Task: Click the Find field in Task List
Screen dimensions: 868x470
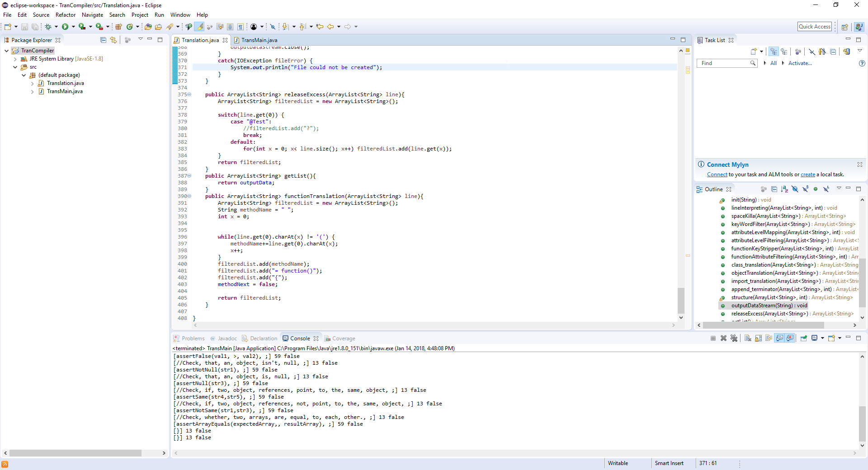Action: tap(726, 63)
